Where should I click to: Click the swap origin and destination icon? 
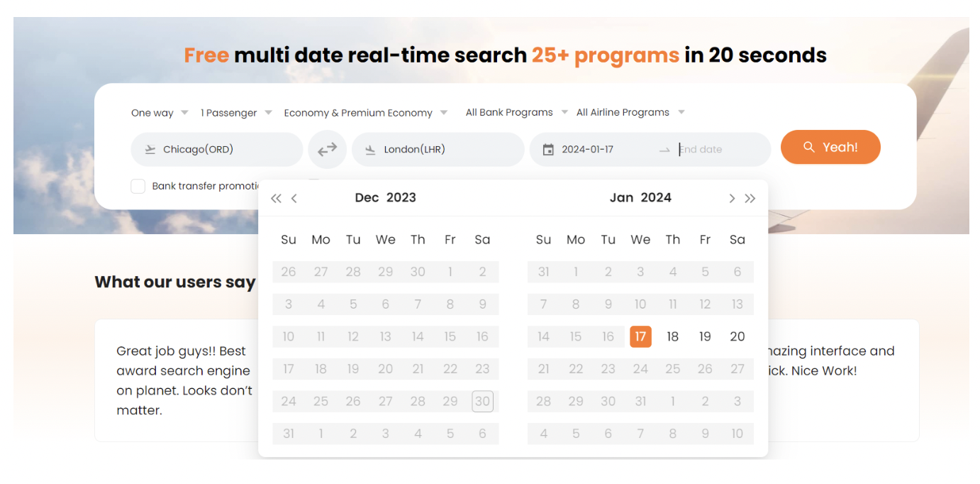[x=327, y=150]
